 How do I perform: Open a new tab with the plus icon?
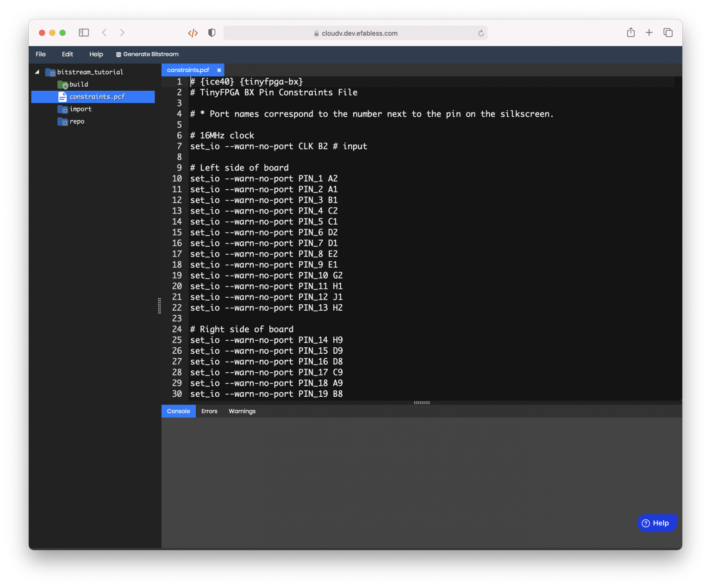(649, 32)
